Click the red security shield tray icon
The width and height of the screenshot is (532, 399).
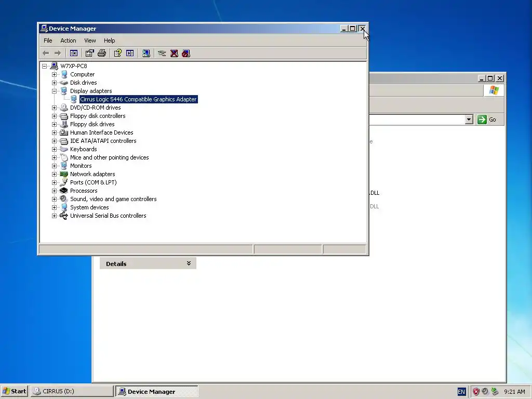(476, 392)
